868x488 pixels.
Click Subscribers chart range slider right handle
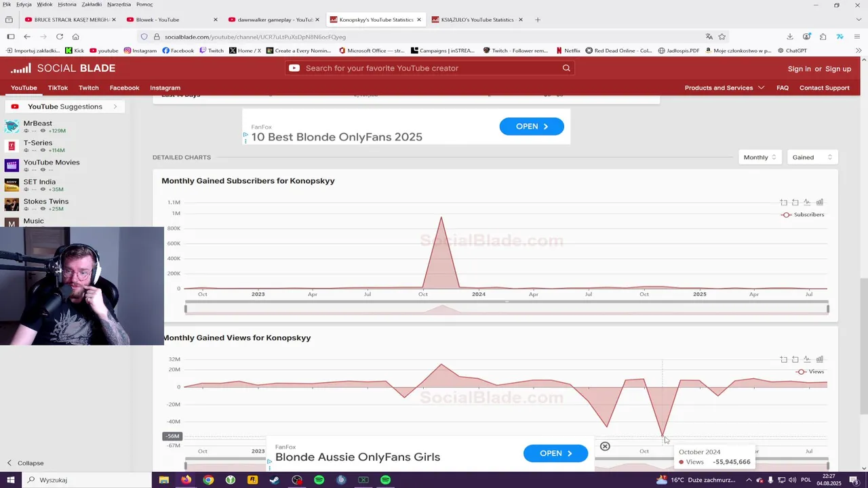coord(828,309)
